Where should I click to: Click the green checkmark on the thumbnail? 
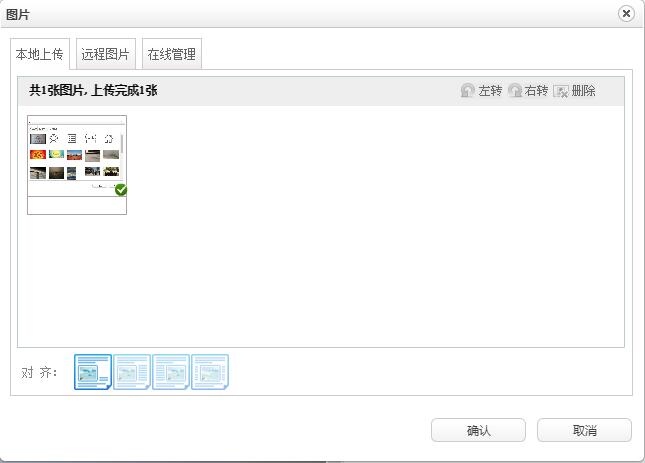pyautogui.click(x=121, y=190)
